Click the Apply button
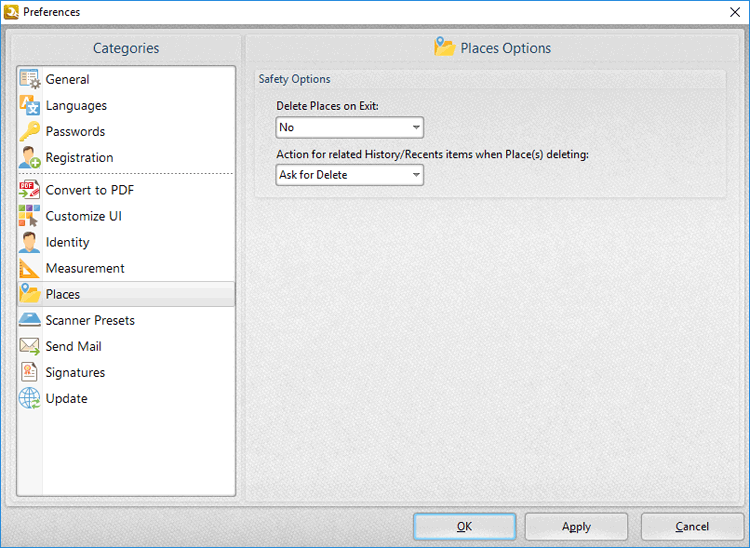The image size is (750, 548). point(576,526)
